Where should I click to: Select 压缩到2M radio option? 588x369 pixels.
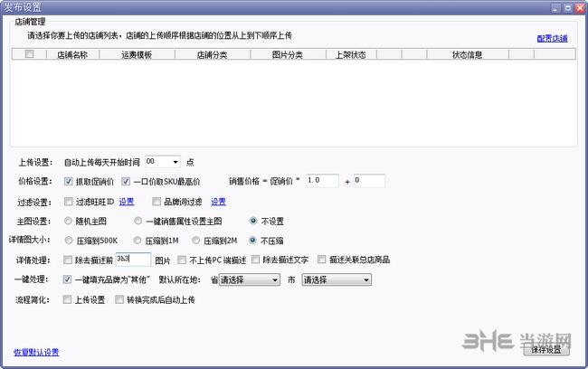pyautogui.click(x=195, y=241)
